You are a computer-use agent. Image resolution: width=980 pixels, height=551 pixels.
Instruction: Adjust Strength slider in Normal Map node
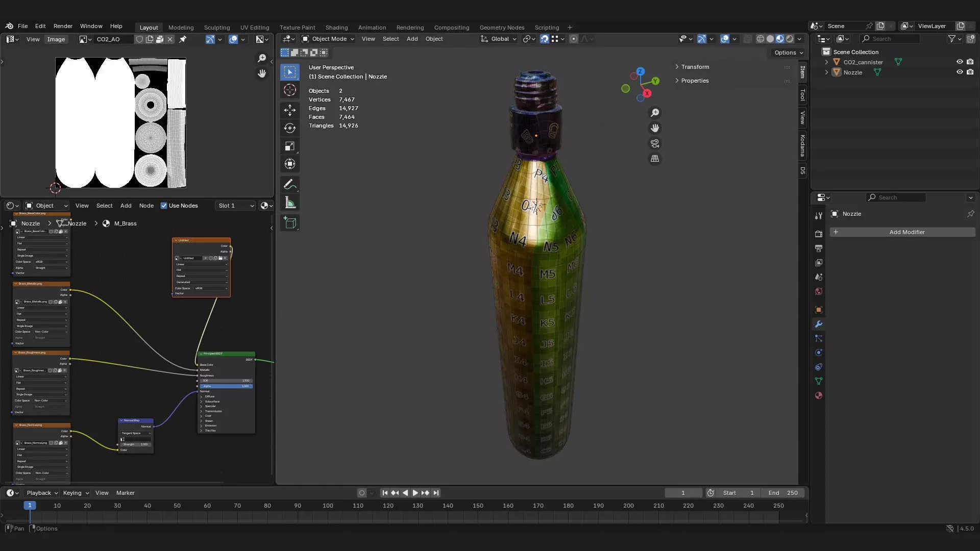coord(136,444)
